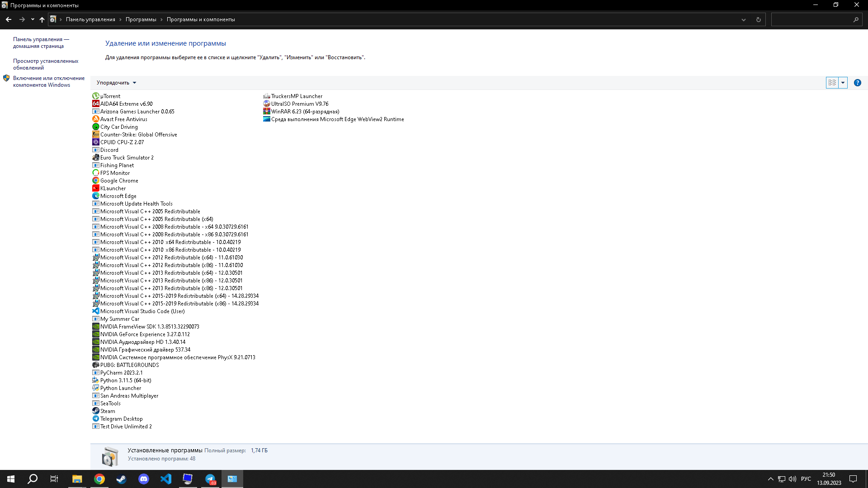Select the AIDA64 Extreme icon

pos(96,104)
